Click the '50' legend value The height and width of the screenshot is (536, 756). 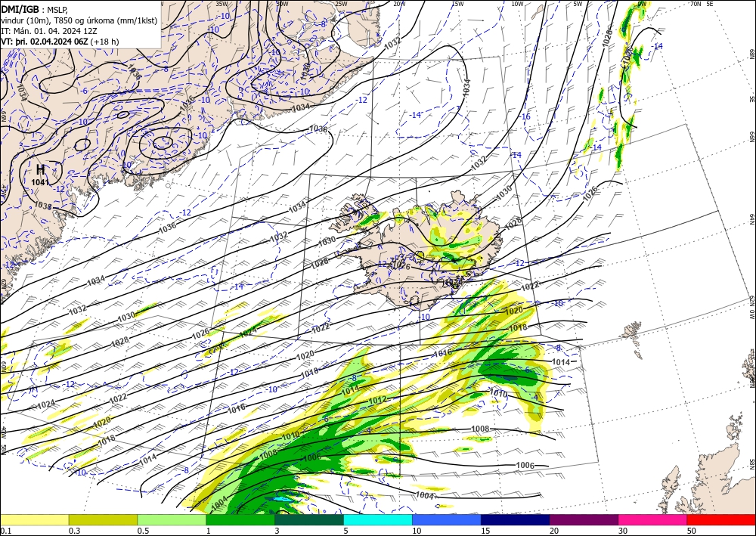[x=692, y=531]
